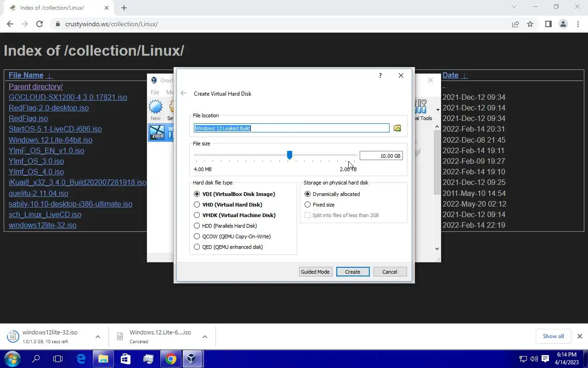Open Chrome profile avatar
588x368 pixels.
[563, 24]
